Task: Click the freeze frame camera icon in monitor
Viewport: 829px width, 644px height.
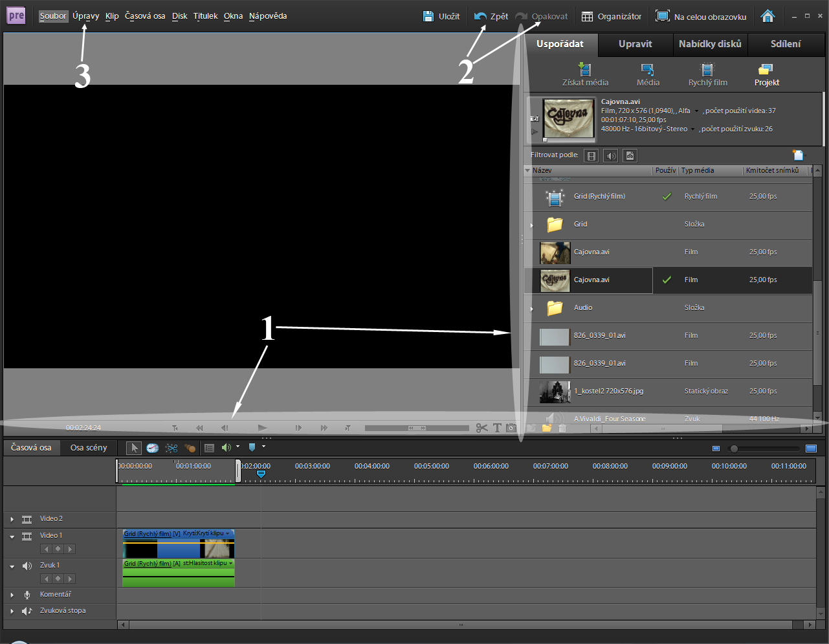Action: click(x=511, y=428)
